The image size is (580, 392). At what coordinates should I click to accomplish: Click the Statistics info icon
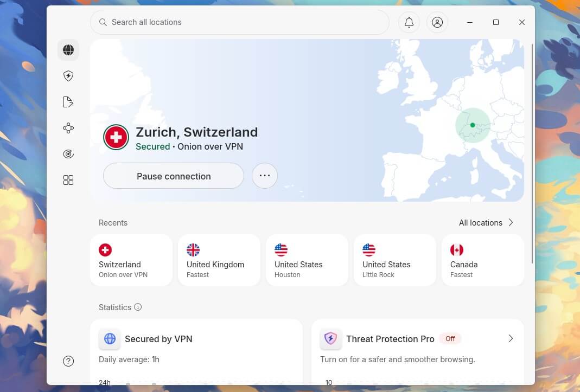point(138,307)
